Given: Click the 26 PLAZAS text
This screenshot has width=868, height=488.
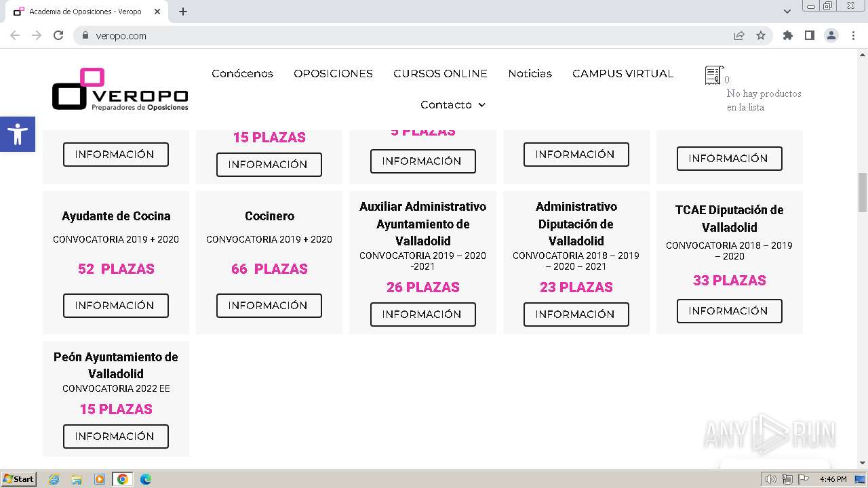Looking at the screenshot, I should point(422,287).
